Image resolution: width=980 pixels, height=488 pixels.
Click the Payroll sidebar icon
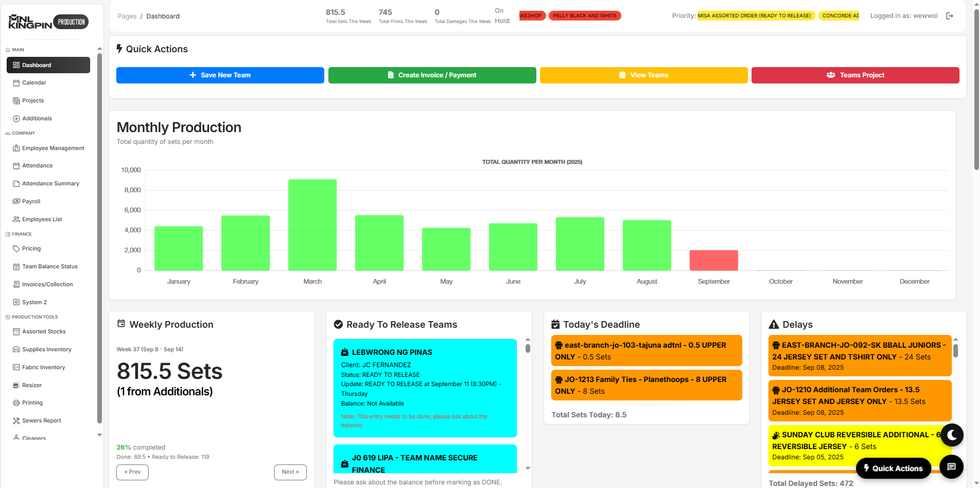tap(16, 202)
